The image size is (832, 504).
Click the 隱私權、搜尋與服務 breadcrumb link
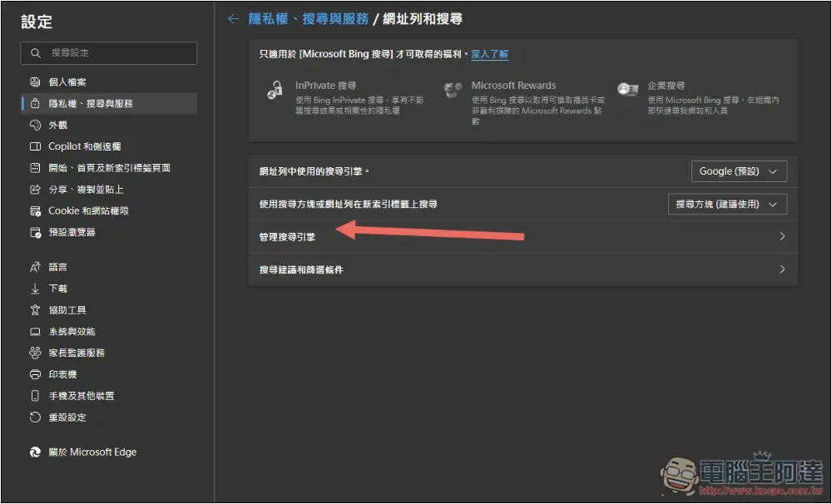pos(309,19)
